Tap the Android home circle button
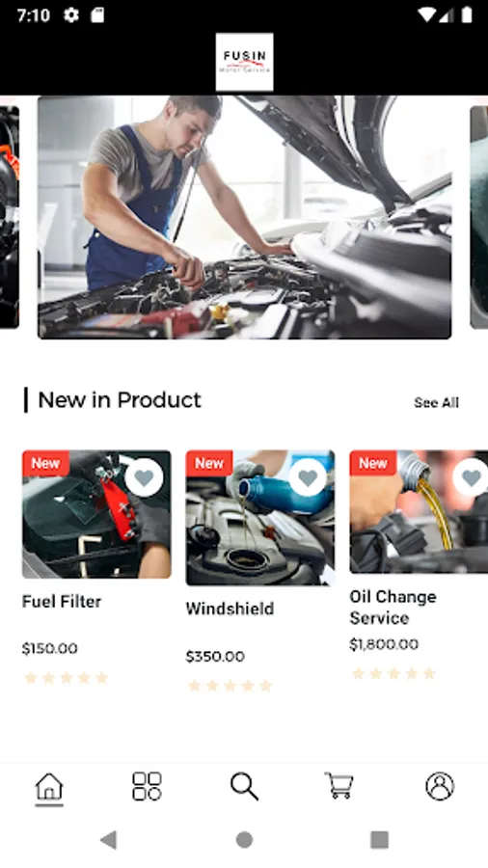Image resolution: width=488 pixels, height=868 pixels. [x=244, y=840]
